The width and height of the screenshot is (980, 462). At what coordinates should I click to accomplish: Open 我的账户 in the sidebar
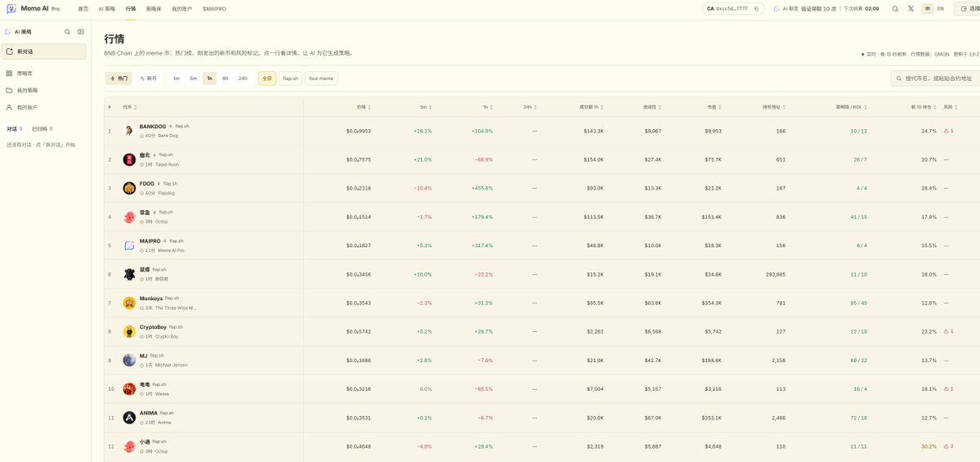click(46, 108)
